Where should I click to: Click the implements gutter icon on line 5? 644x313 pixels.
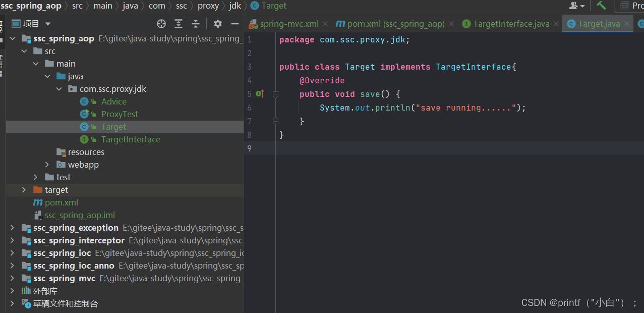tap(260, 94)
